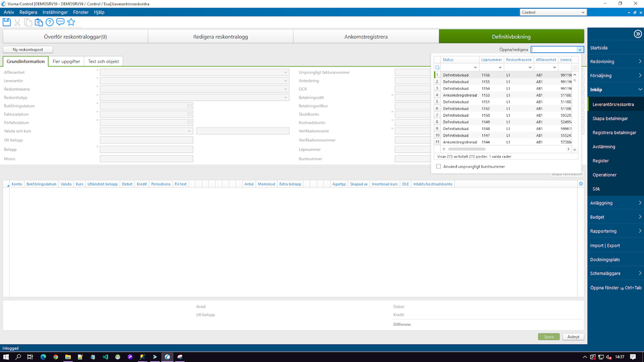644x362 pixels.
Task: Click the Avbryt button
Action: pos(573,337)
